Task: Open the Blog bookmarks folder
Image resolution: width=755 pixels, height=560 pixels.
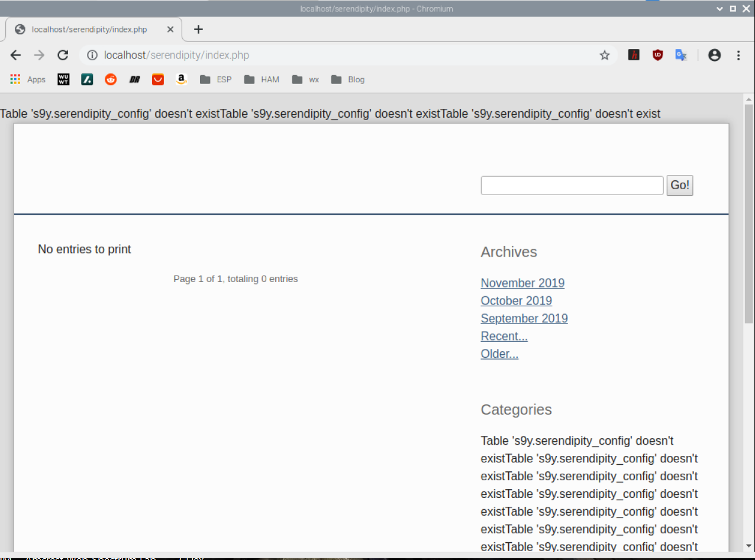Action: pos(348,79)
